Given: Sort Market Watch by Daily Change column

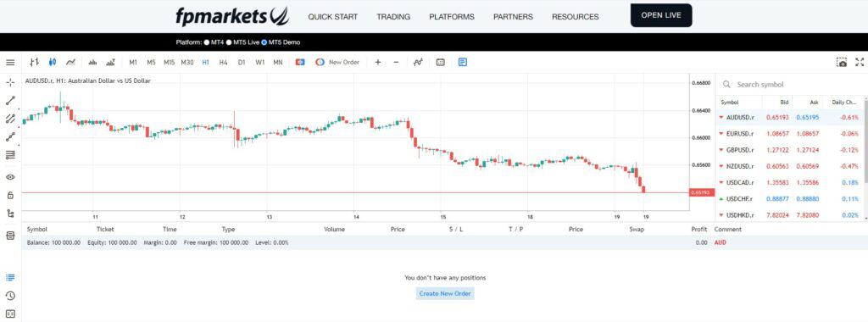Looking at the screenshot, I should (844, 103).
